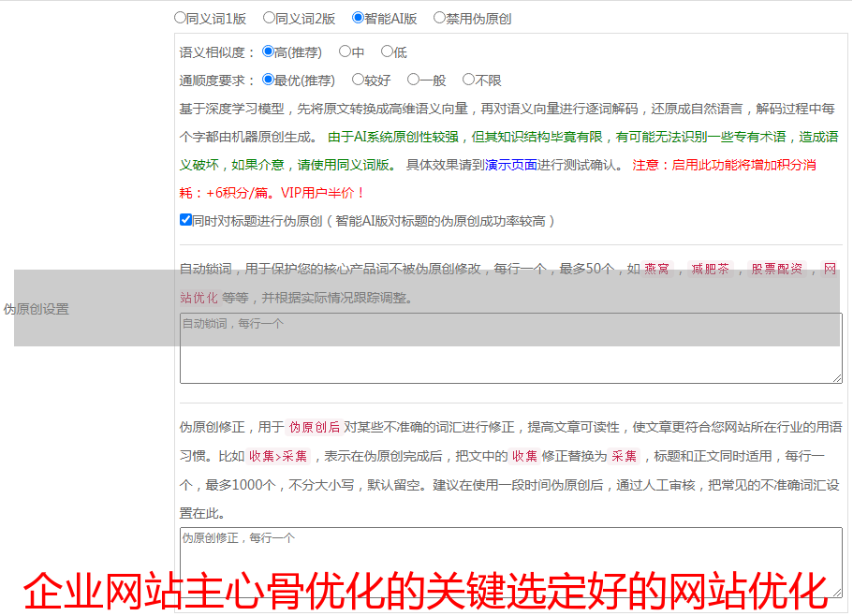Click the 伪原创修正 textarea resize corner
853x616 pixels.
click(837, 593)
